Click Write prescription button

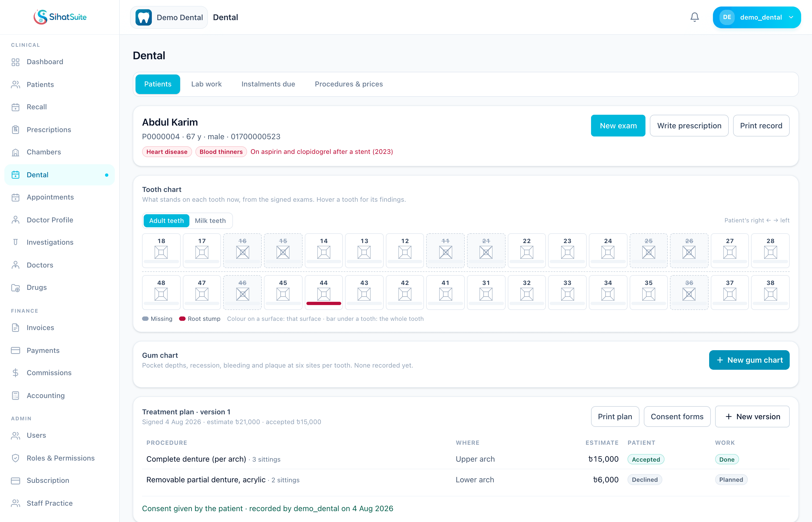pyautogui.click(x=689, y=126)
